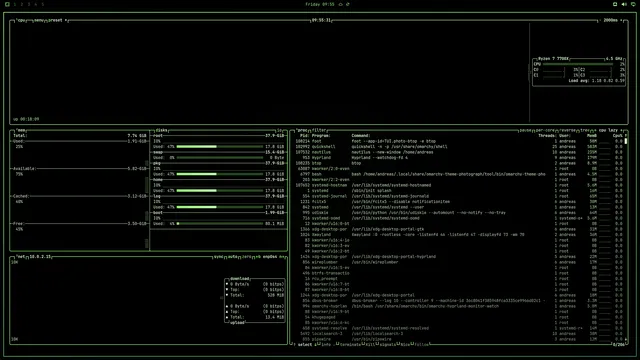
Task: Click the swap disk usage bar
Action: pos(220,158)
